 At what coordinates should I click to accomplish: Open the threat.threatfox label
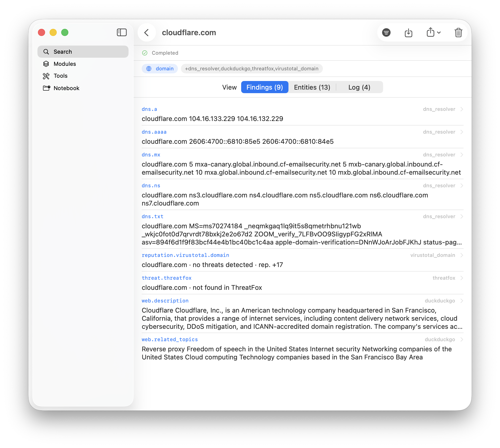pos(166,278)
